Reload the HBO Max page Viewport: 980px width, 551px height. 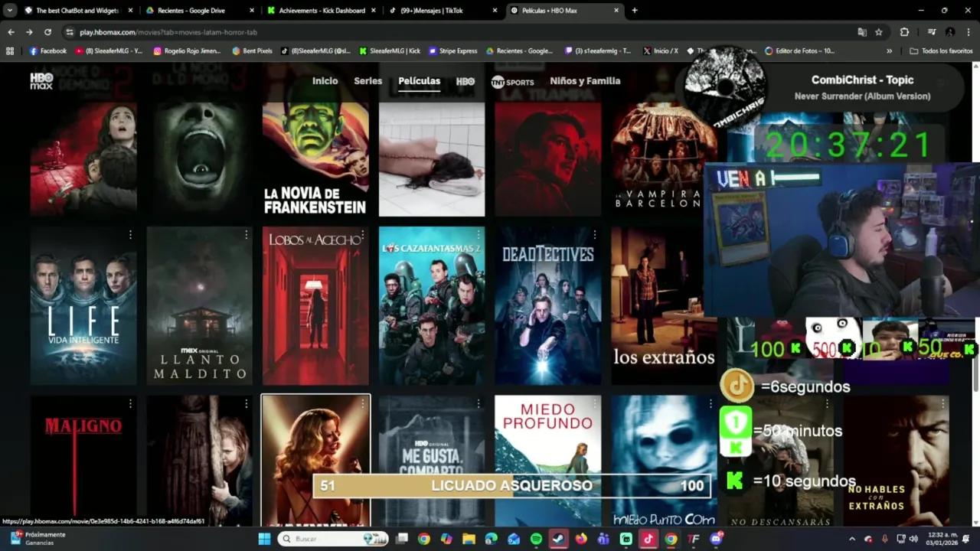tap(47, 32)
